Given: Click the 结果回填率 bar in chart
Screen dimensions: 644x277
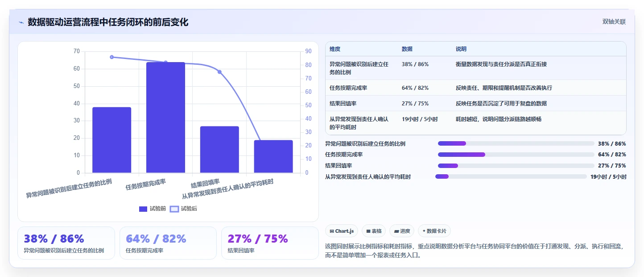Looking at the screenshot, I should pyautogui.click(x=219, y=150).
